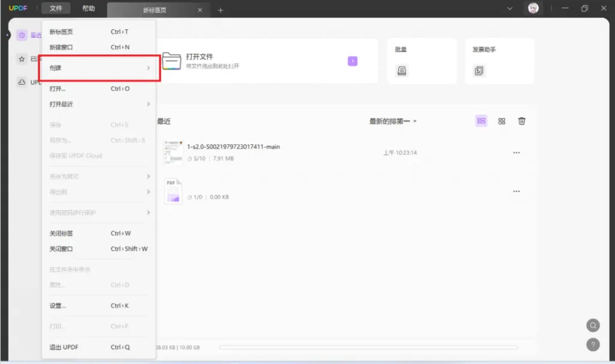Click the 最近 section heading
The image size is (615, 364).
[x=164, y=121]
